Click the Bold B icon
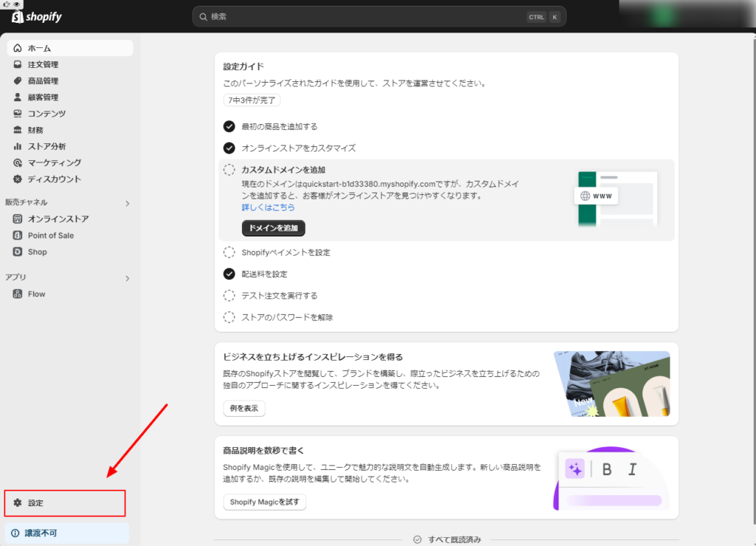Image resolution: width=756 pixels, height=546 pixels. pyautogui.click(x=607, y=469)
